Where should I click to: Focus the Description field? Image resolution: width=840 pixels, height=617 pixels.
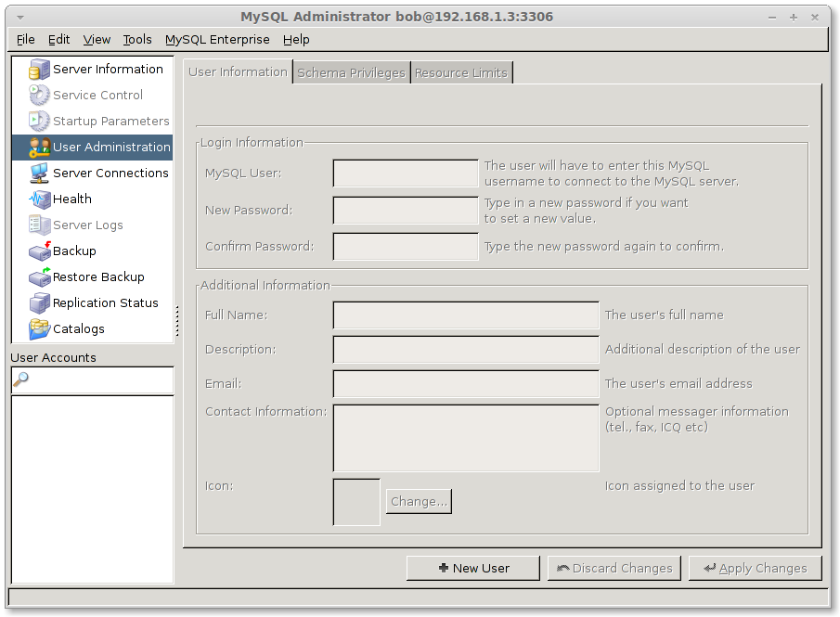click(x=466, y=349)
